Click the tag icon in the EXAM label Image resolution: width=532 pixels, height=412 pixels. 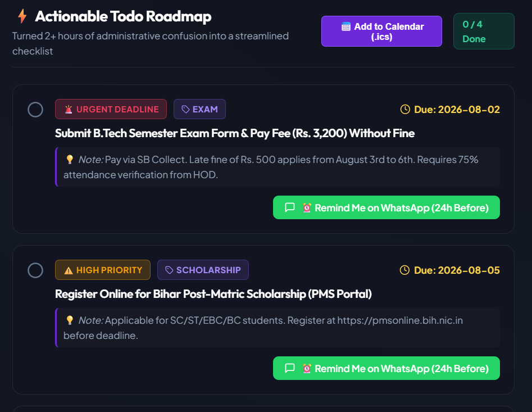point(185,109)
